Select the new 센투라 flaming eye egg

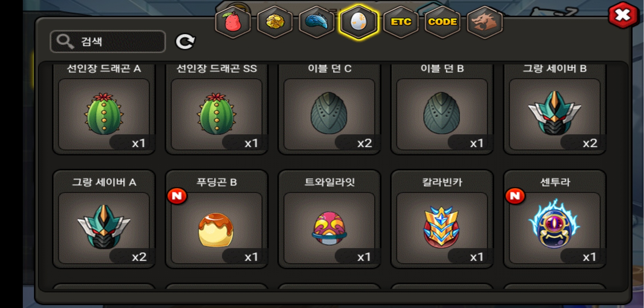coord(555,219)
